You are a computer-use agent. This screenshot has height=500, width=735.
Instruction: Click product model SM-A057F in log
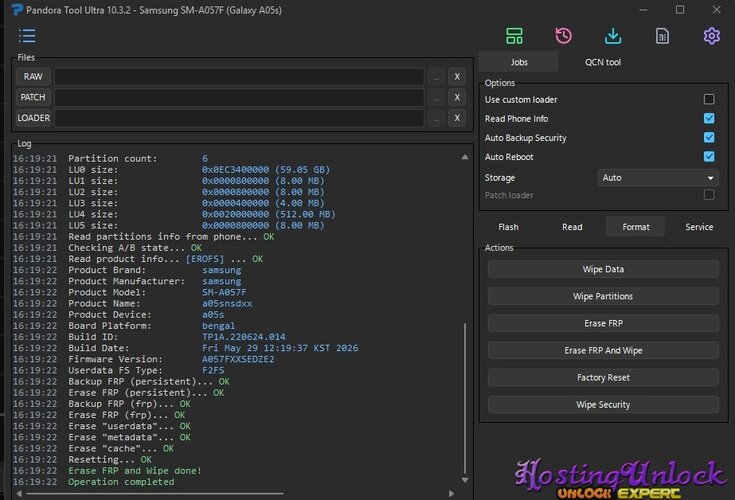coord(224,292)
